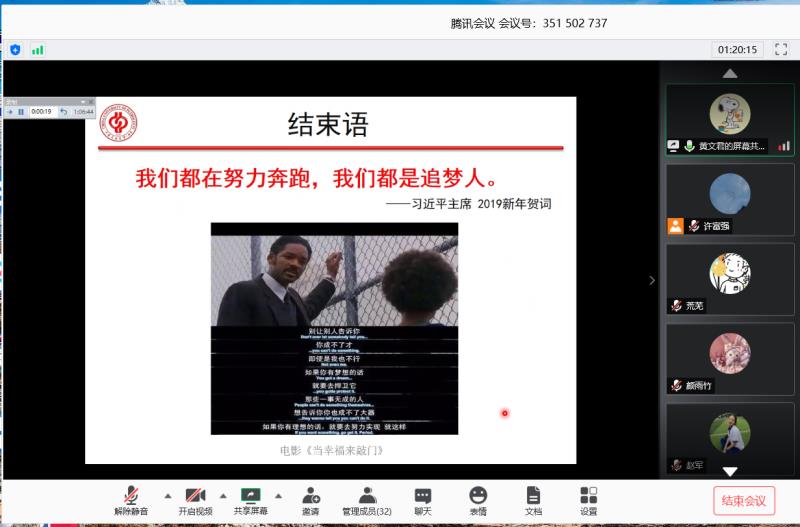Open Manage Members (管理成员) panel
Viewport: 800px width, 527px height.
click(x=367, y=500)
